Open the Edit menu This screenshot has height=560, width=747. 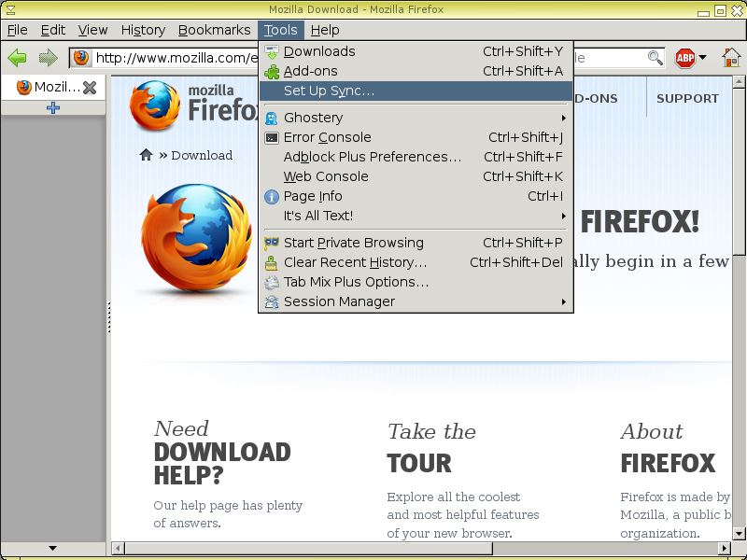pyautogui.click(x=52, y=30)
